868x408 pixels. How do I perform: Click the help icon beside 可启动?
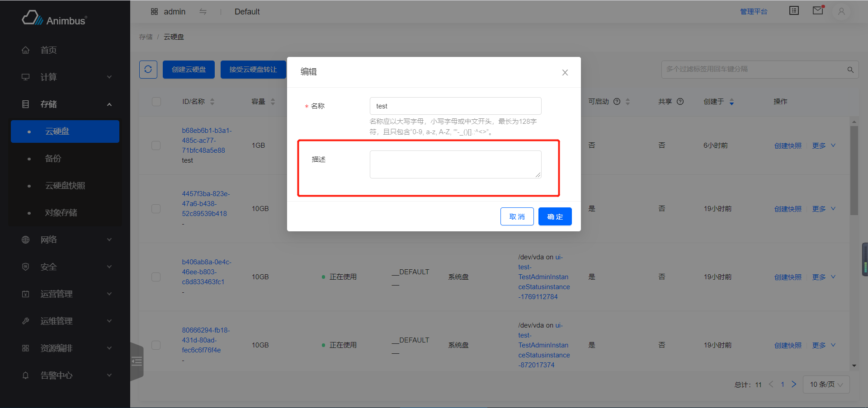tap(617, 102)
